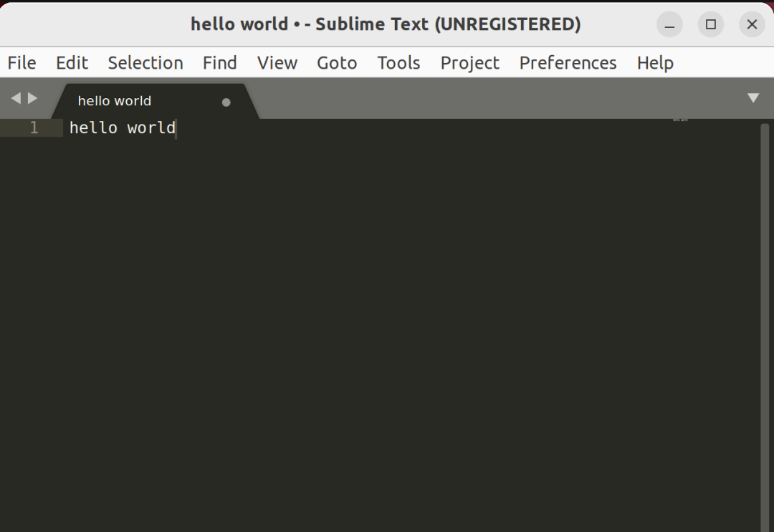
Task: Click the unsaved dot on hello world tab
Action: coord(226,102)
